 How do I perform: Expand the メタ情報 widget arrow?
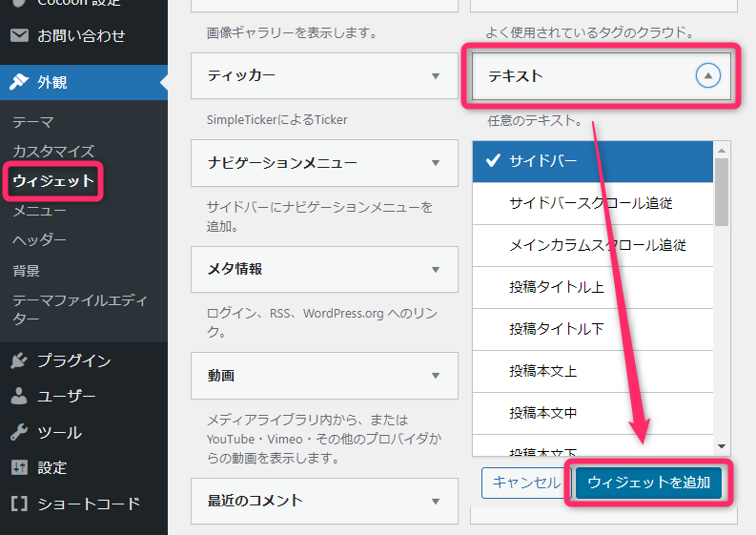point(435,270)
